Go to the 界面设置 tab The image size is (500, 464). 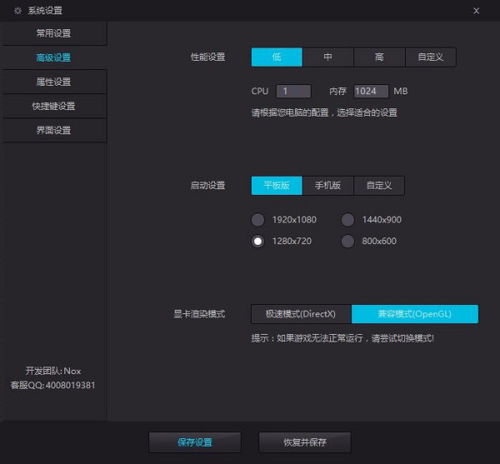coord(53,130)
